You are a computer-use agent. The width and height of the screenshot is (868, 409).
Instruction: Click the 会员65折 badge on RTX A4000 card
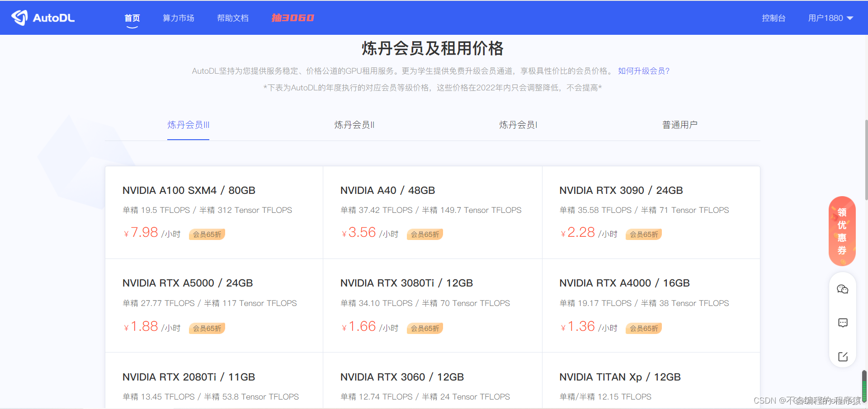point(643,328)
